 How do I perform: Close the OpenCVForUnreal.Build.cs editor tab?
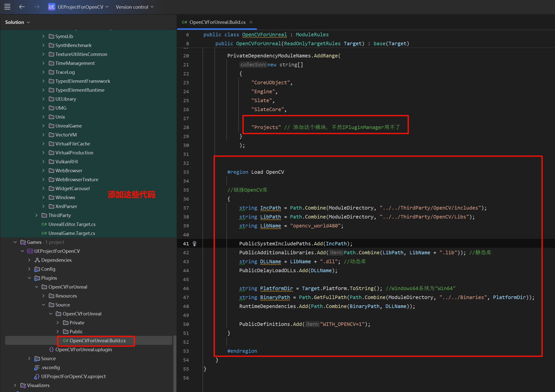pyautogui.click(x=251, y=22)
